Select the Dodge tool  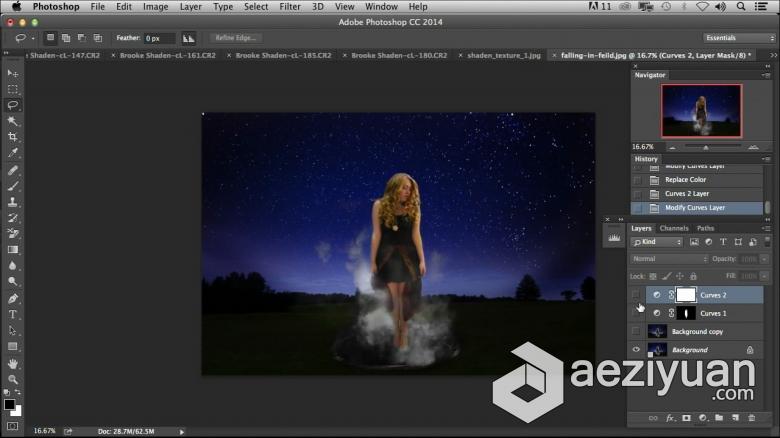(12, 282)
